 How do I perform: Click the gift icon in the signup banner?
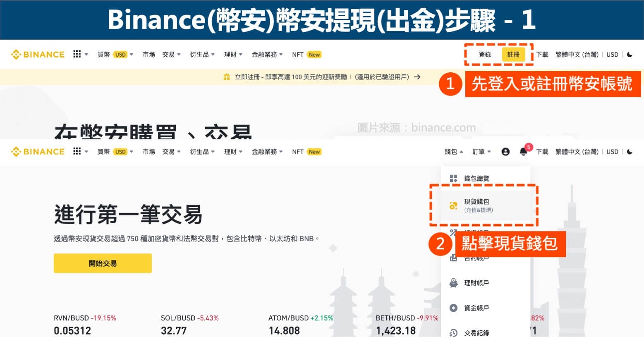click(x=226, y=77)
